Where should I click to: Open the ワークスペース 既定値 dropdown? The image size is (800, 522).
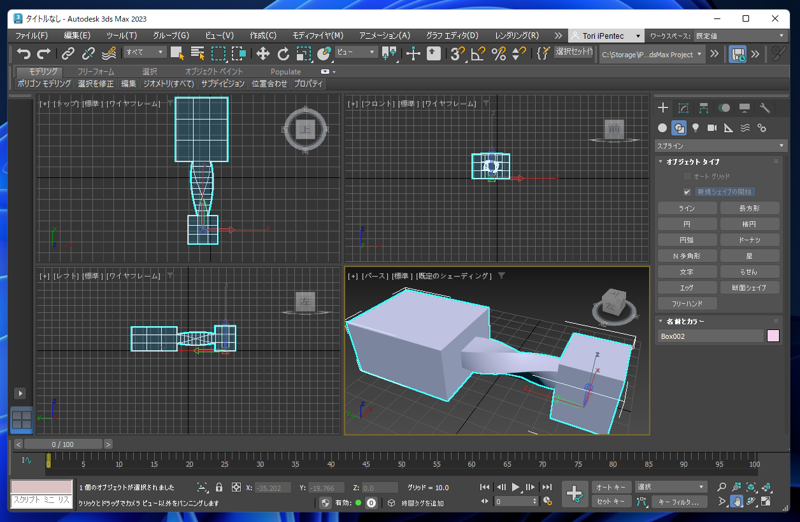tap(740, 36)
